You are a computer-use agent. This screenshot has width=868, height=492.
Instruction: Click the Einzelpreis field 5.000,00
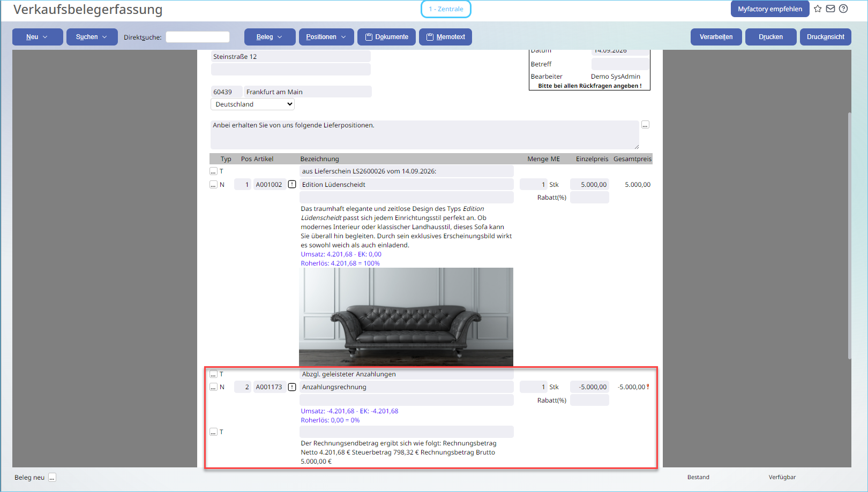point(589,184)
